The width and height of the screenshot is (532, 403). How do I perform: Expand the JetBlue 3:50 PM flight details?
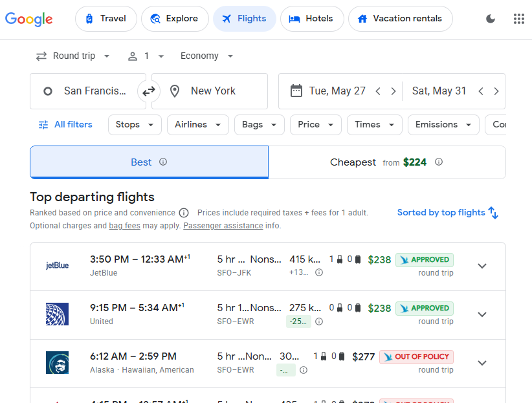point(482,266)
